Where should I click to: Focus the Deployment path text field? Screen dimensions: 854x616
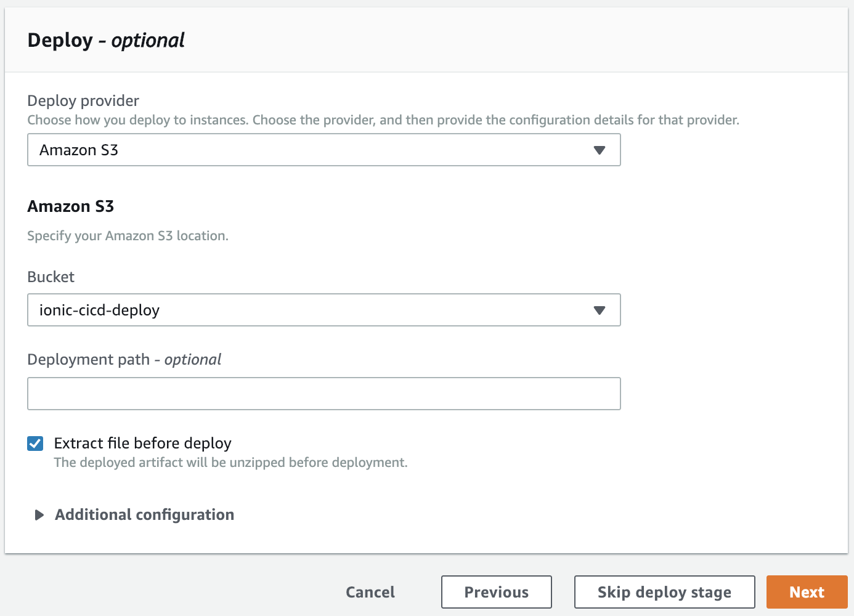pyautogui.click(x=323, y=394)
